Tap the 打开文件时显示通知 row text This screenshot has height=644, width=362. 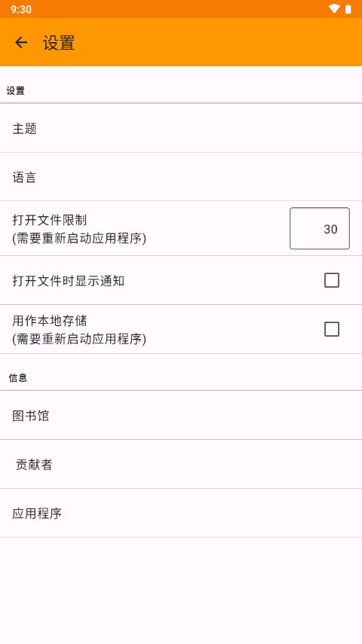[69, 281]
